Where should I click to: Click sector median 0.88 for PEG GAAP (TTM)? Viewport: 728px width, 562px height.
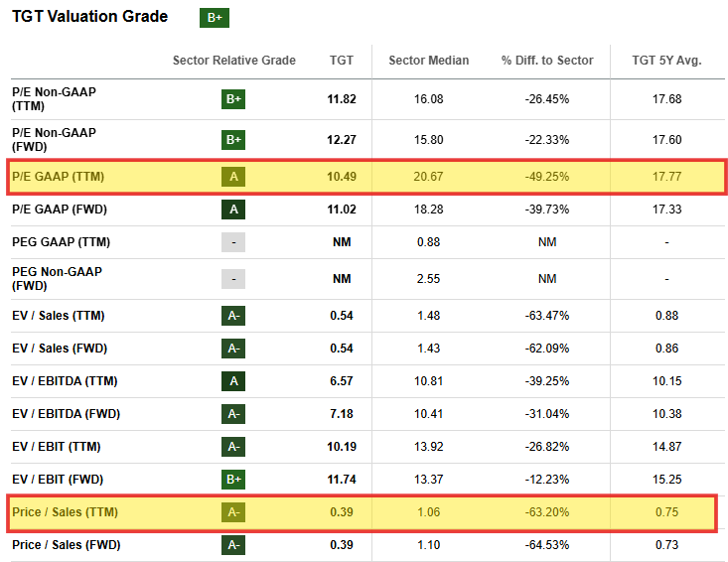pyautogui.click(x=428, y=242)
